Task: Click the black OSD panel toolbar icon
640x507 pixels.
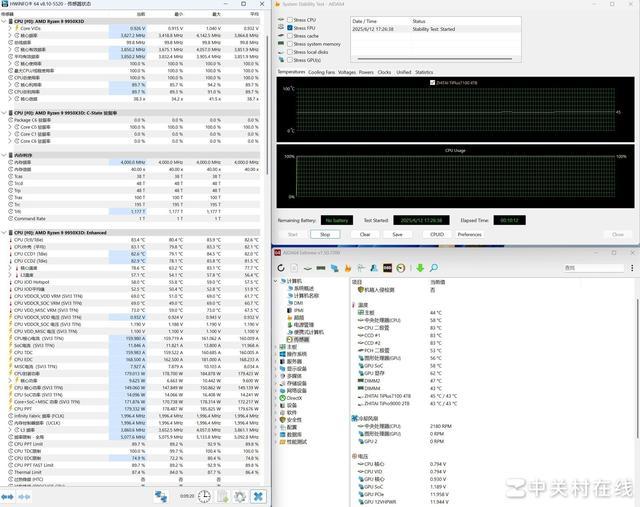Action: 387,268
